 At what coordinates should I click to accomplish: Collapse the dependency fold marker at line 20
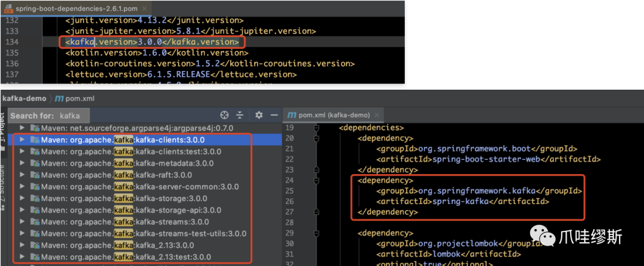(316, 138)
